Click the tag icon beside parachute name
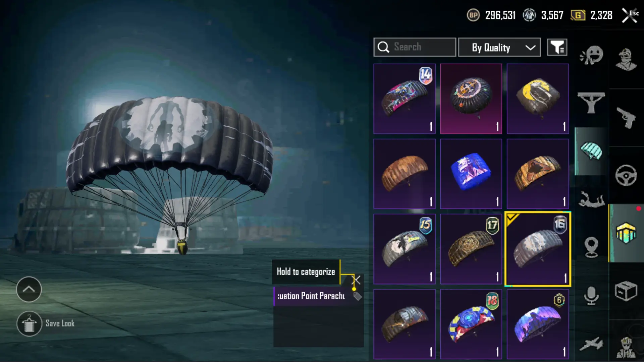 pos(358,296)
